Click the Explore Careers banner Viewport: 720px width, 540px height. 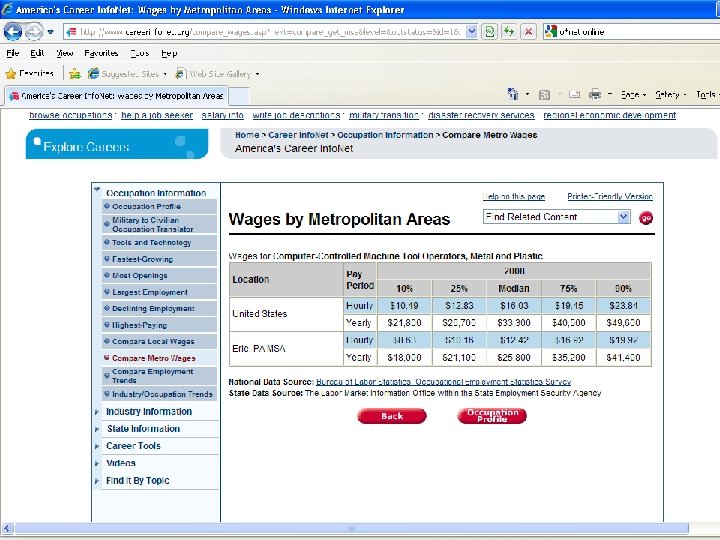117,144
